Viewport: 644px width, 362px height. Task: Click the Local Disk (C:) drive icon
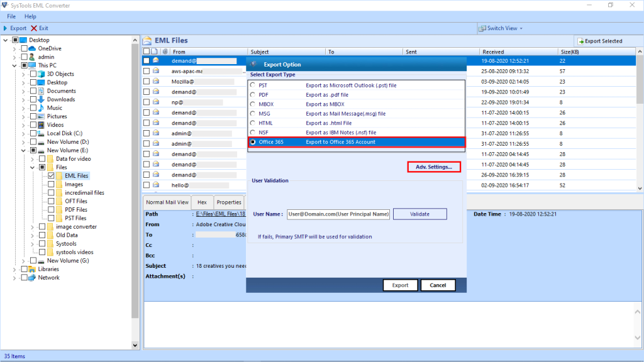pyautogui.click(x=41, y=133)
